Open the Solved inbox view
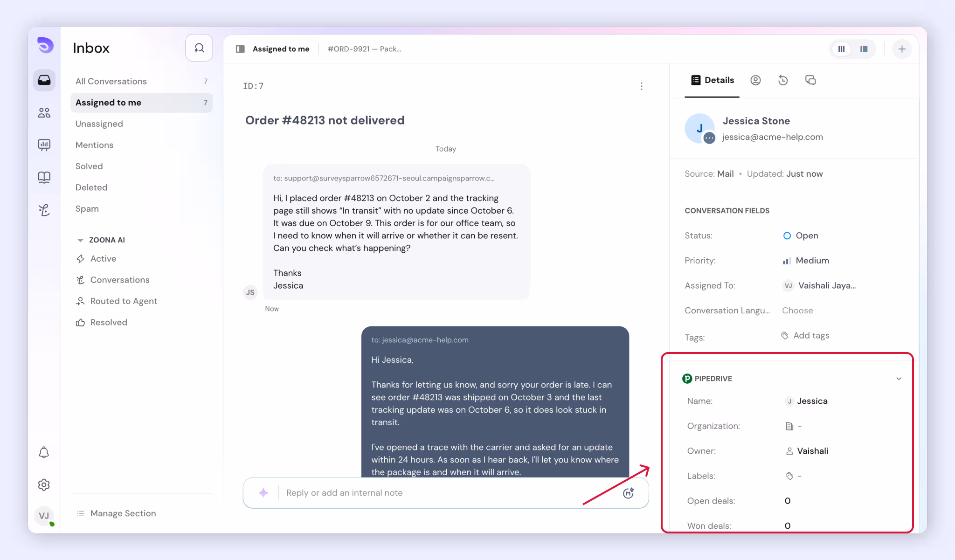 (x=141, y=166)
